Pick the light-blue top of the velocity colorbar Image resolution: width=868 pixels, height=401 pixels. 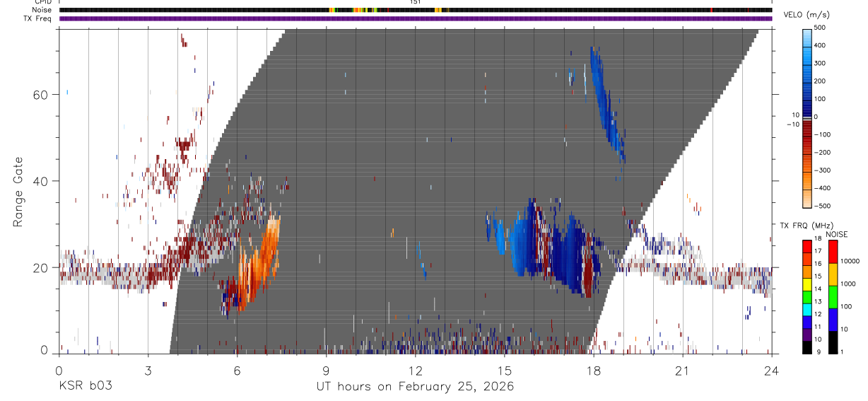[807, 37]
